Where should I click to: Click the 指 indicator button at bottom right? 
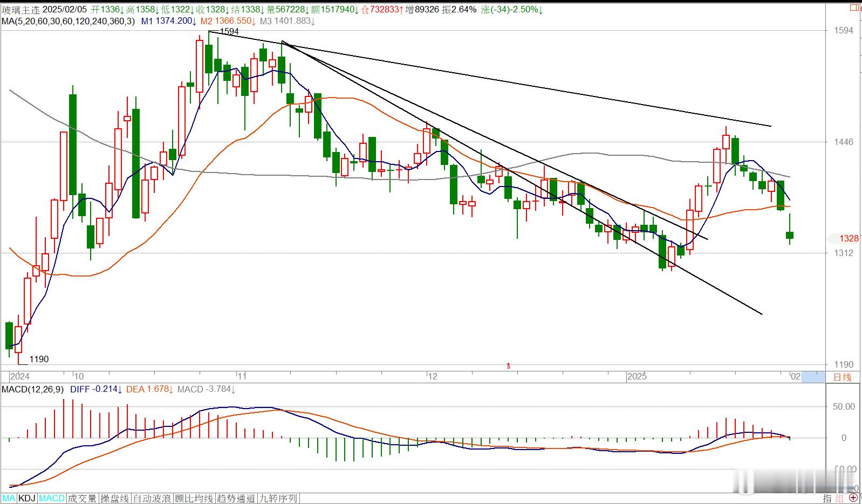point(827,498)
